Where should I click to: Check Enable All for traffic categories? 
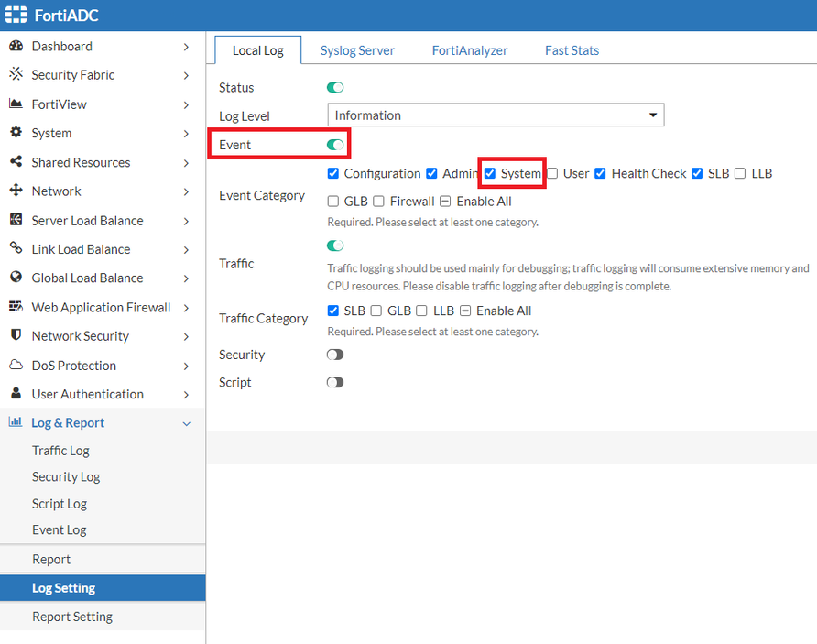(x=465, y=311)
